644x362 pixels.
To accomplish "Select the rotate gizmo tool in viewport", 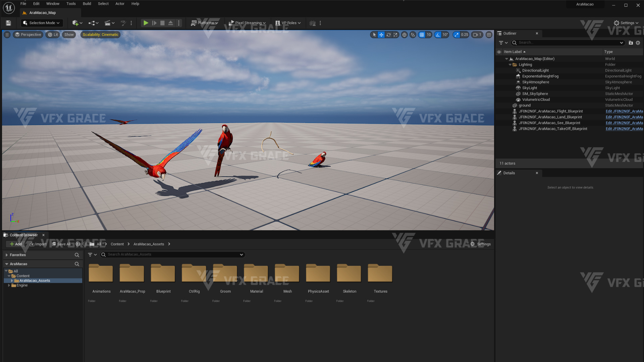I will pos(388,35).
